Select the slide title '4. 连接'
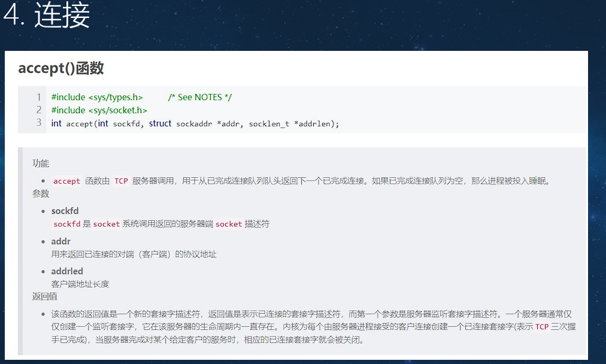Viewport: 606px width, 364px height. (x=46, y=15)
